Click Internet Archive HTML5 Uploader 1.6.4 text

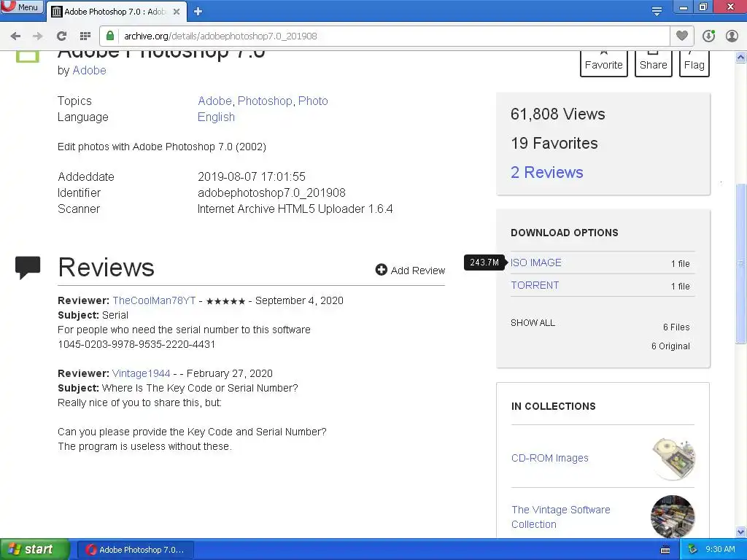coord(295,209)
